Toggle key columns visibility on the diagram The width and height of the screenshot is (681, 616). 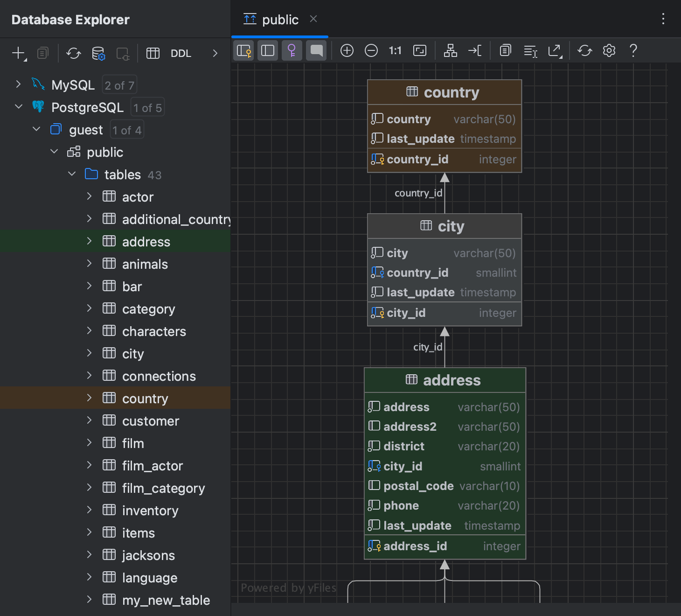[x=292, y=50]
